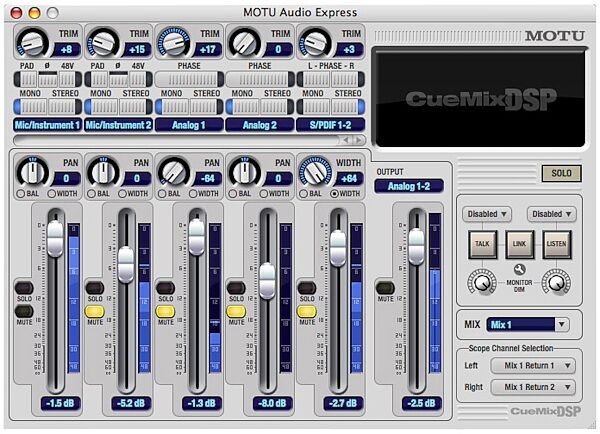Click the Analog 1-2 output fader handle

click(416, 247)
